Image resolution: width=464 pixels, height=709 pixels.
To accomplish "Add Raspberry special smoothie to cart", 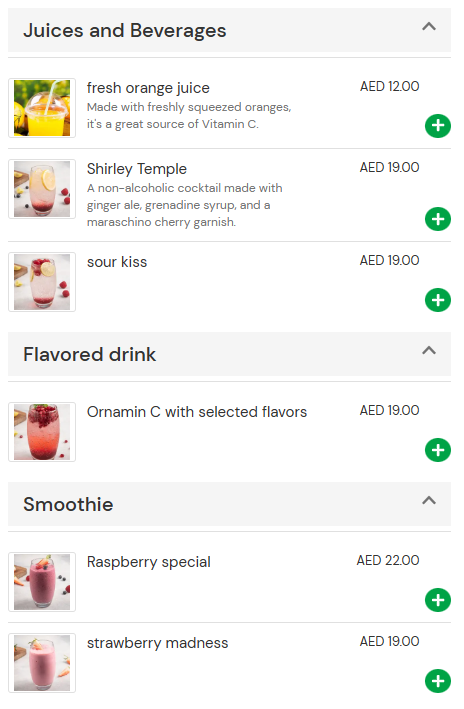I will point(437,600).
